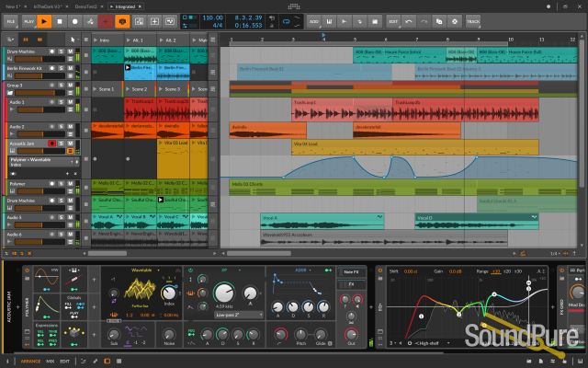The image size is (588, 368).
Task: Open the Polymer Wavetable Index automation lane dropdown
Action: (x=41, y=162)
